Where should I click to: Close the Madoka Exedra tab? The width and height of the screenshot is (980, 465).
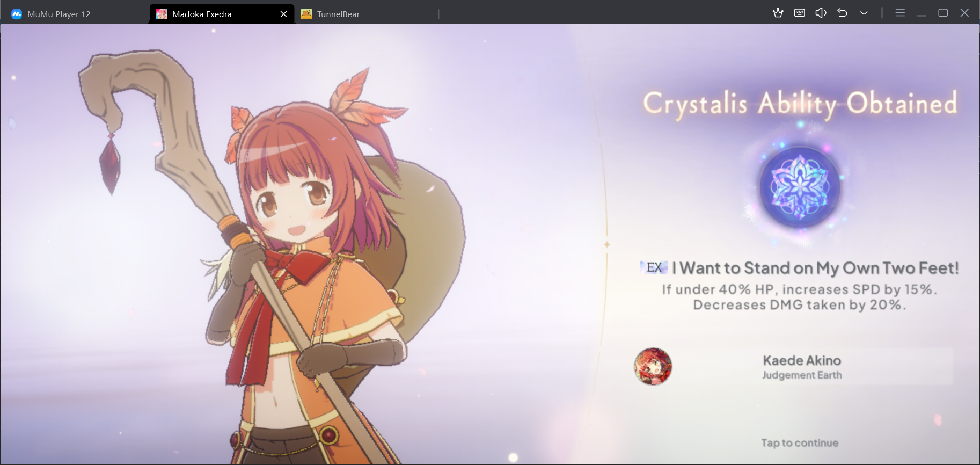tap(284, 14)
